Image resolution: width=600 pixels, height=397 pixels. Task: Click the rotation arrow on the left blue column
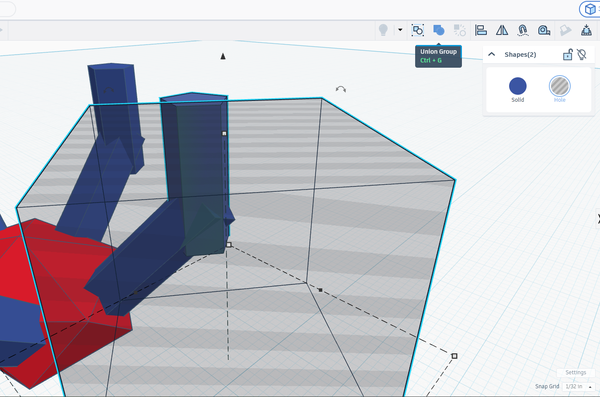coord(109,90)
